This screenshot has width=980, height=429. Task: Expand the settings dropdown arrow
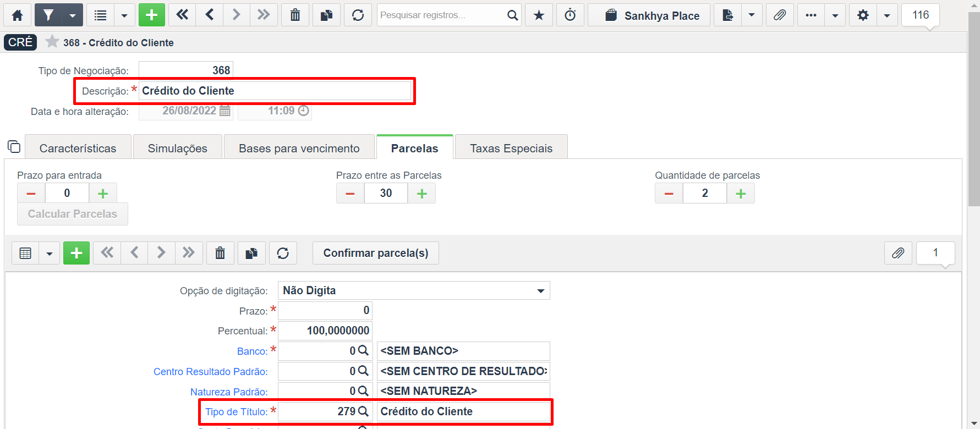point(887,15)
